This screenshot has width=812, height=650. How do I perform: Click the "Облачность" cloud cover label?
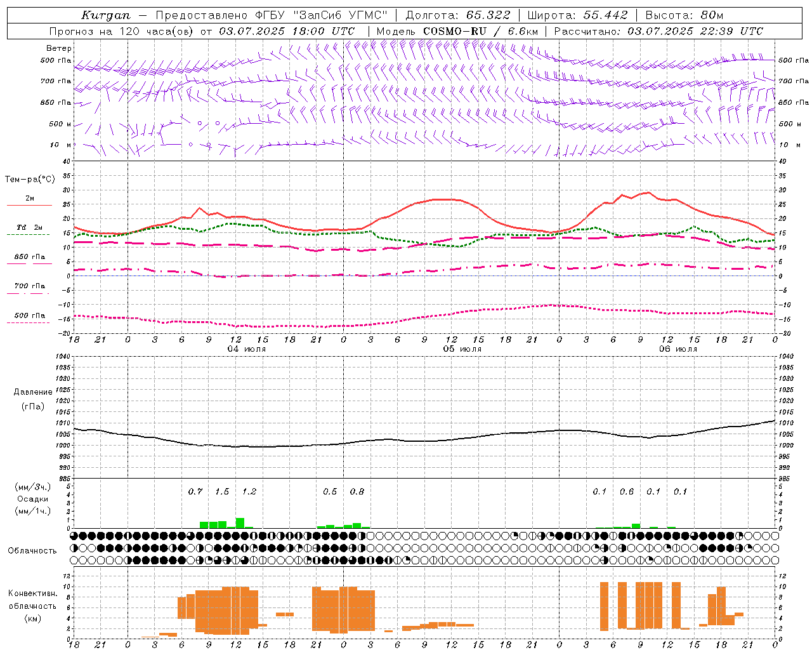pos(32,551)
